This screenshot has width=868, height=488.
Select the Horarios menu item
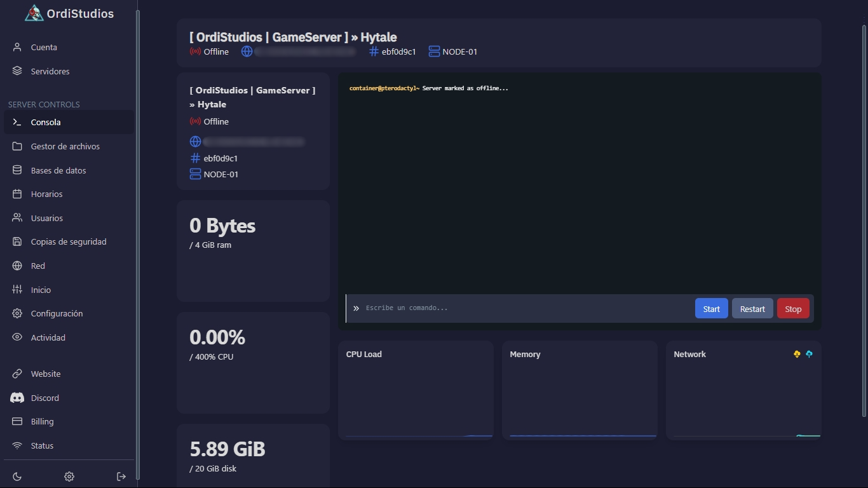click(x=46, y=194)
